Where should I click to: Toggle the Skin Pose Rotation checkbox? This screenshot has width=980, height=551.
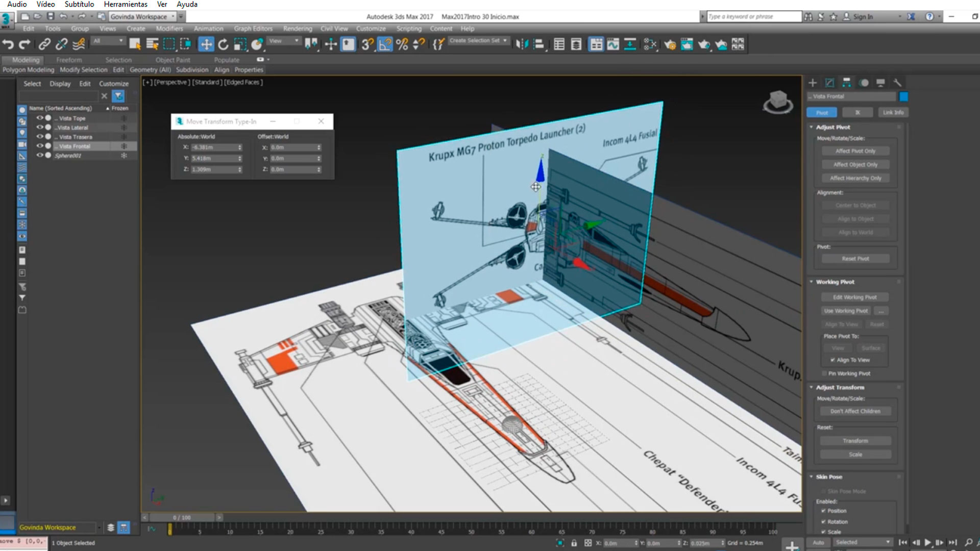tap(823, 521)
